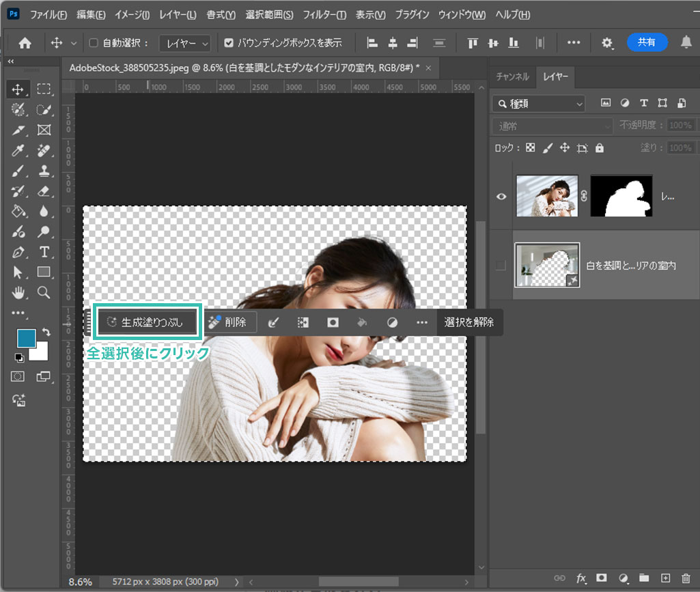The image size is (700, 592).
Task: Open the イメージ menu
Action: [x=132, y=15]
